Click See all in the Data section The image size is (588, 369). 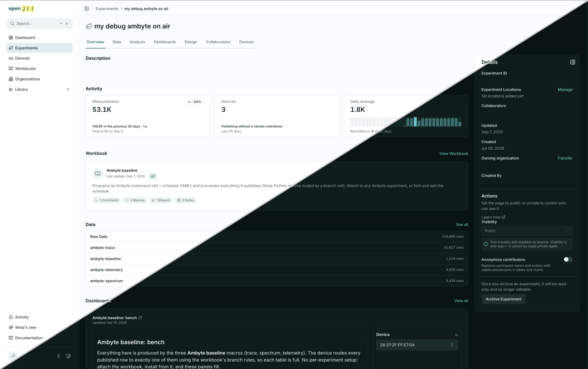[x=462, y=225]
